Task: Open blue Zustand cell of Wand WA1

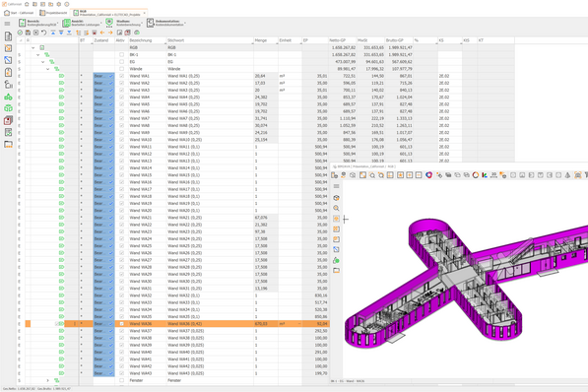Action: [x=103, y=76]
